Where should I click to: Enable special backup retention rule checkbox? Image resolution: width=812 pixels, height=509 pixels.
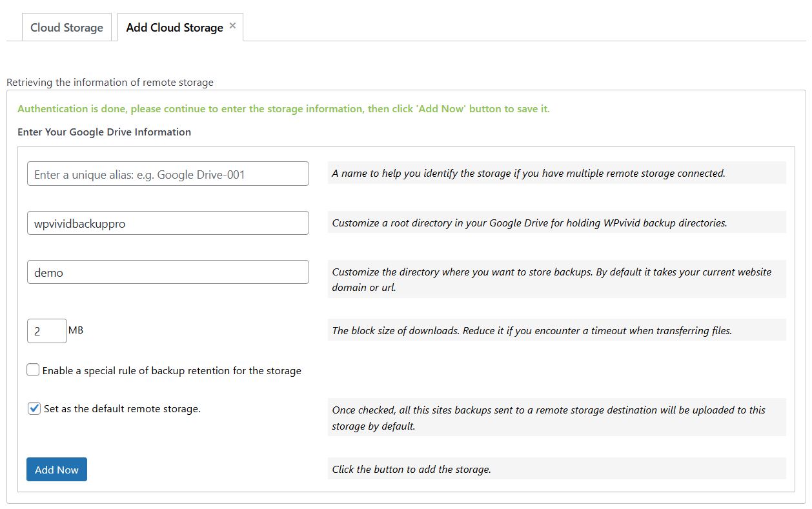33,370
